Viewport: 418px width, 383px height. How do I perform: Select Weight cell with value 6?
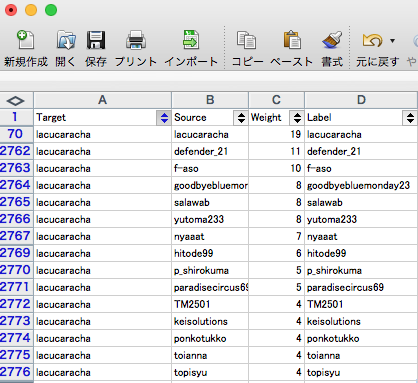[276, 253]
